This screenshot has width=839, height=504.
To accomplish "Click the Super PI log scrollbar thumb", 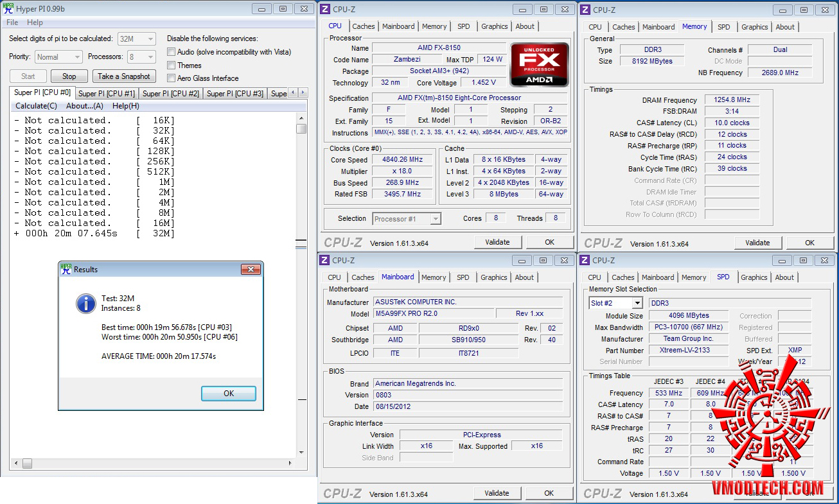I will (301, 128).
